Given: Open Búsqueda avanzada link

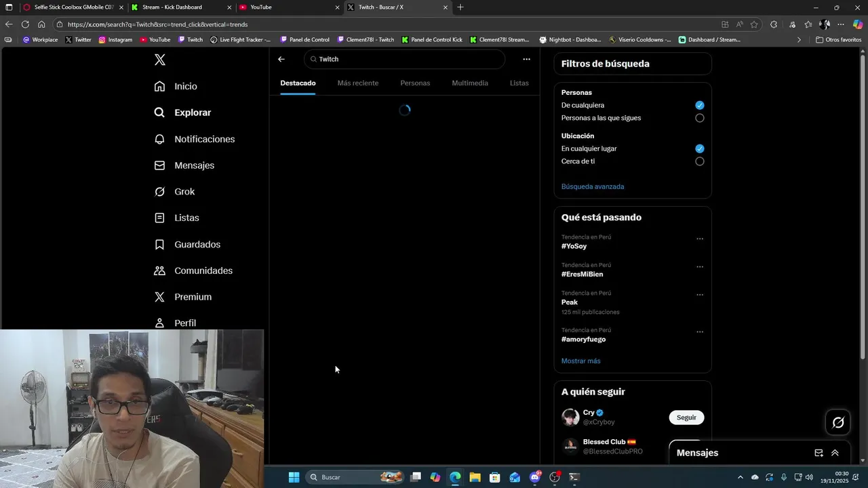Looking at the screenshot, I should point(593,186).
